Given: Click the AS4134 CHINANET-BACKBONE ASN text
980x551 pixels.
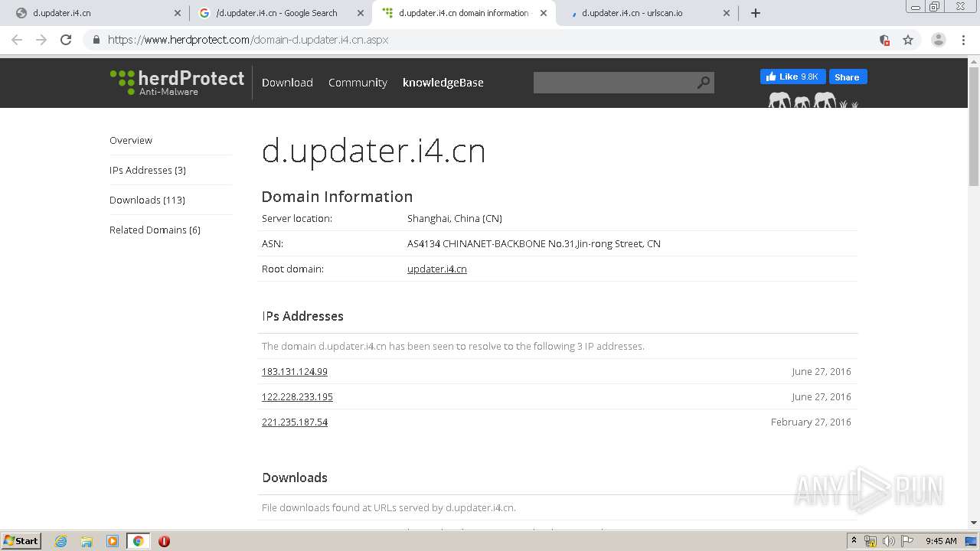Looking at the screenshot, I should click(x=534, y=243).
